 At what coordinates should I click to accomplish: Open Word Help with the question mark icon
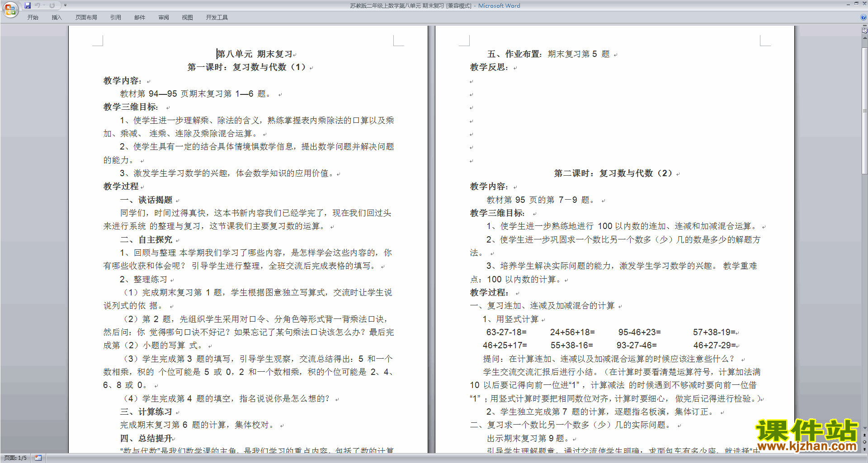point(863,17)
